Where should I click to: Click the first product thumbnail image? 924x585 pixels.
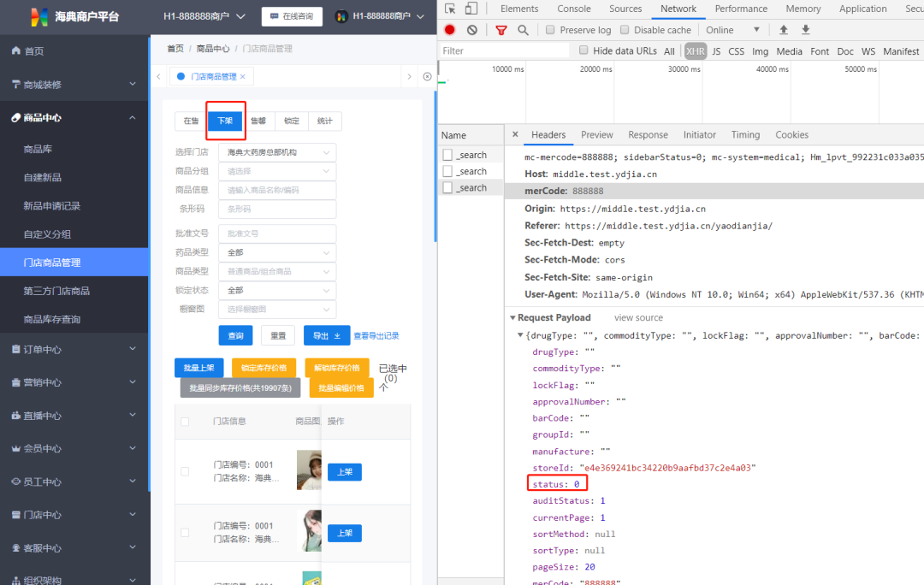coord(309,470)
